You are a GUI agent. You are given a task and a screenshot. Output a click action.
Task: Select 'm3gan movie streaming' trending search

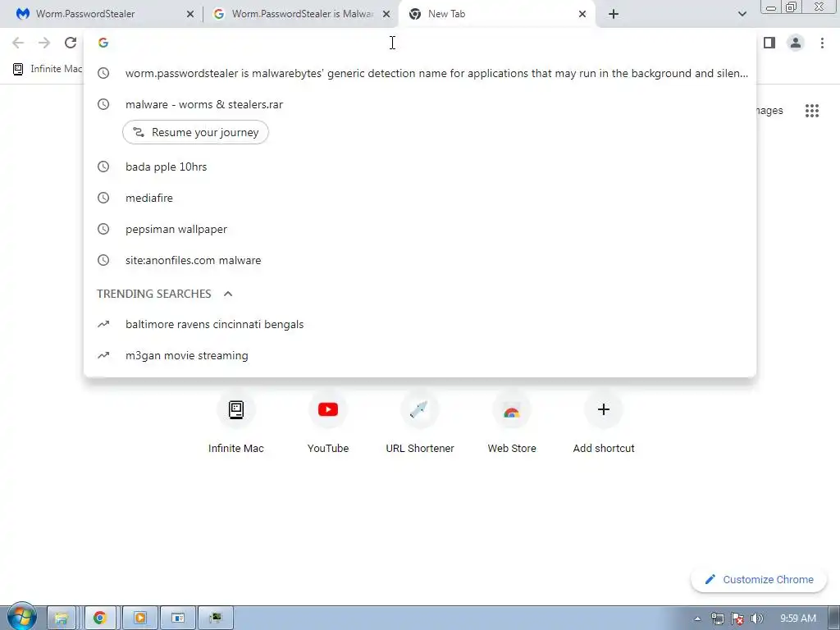point(420,355)
